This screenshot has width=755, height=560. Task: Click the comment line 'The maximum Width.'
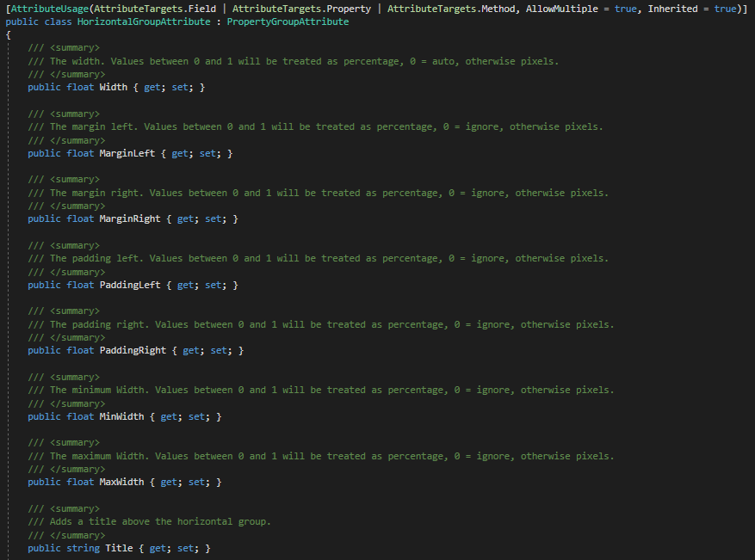(x=321, y=456)
